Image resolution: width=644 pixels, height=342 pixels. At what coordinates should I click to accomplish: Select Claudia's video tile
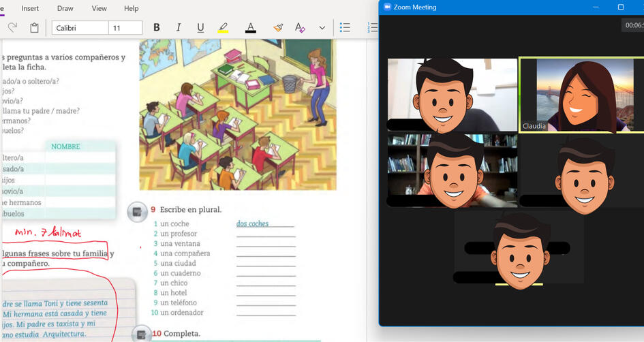(x=581, y=95)
